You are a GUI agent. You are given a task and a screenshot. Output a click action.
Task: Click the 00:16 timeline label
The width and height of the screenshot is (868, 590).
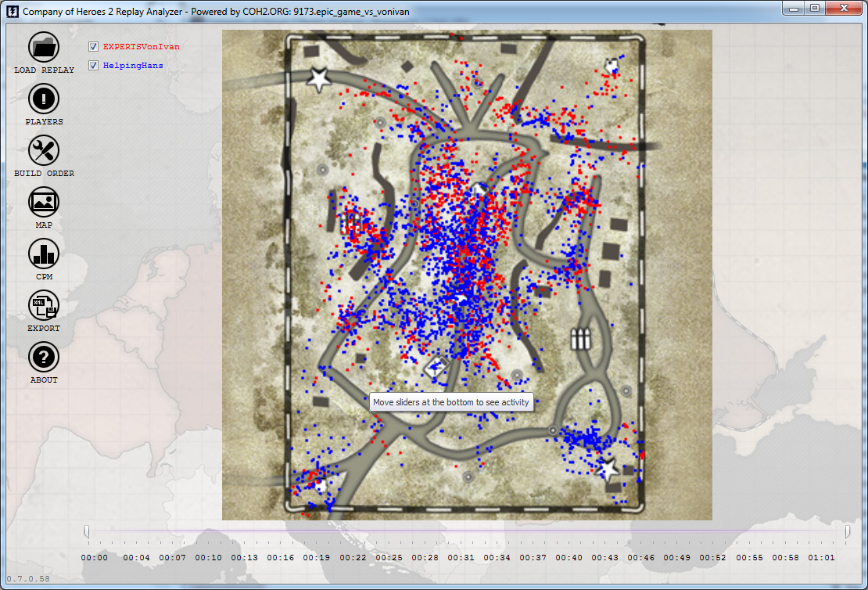click(x=281, y=558)
